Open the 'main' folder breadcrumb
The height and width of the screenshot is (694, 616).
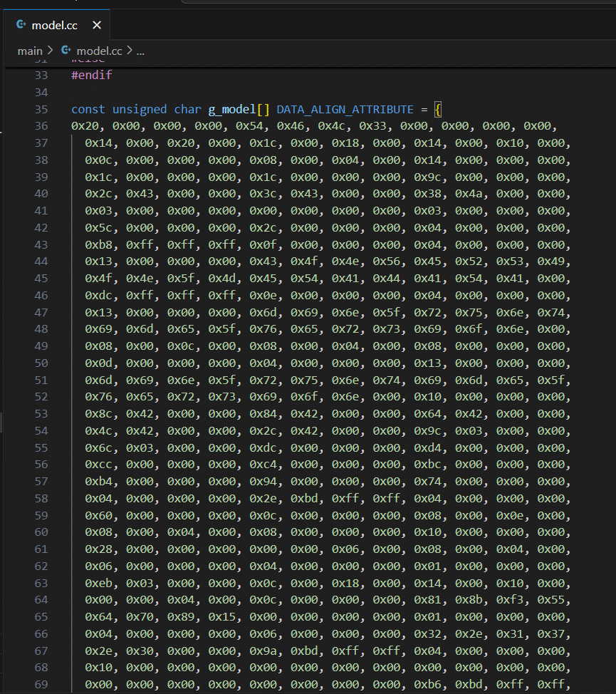pos(30,51)
